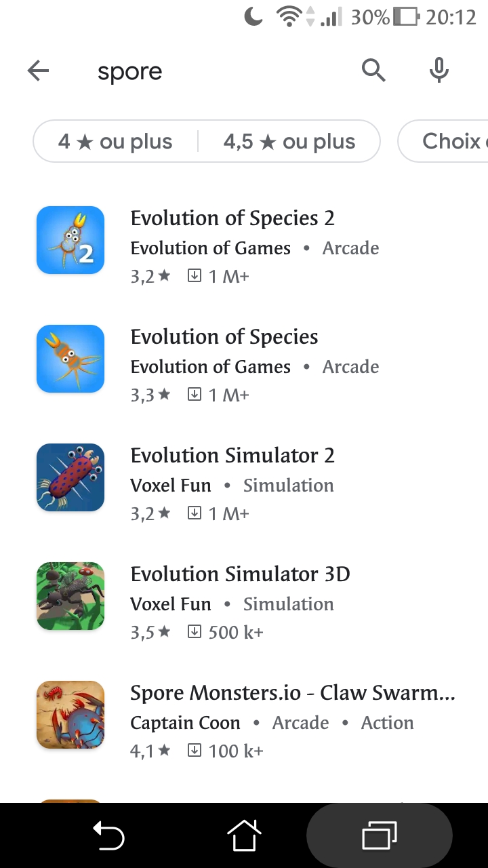This screenshot has height=868, width=488.
Task: Tap Spore Monsters.io crab icon
Action: coord(70,715)
